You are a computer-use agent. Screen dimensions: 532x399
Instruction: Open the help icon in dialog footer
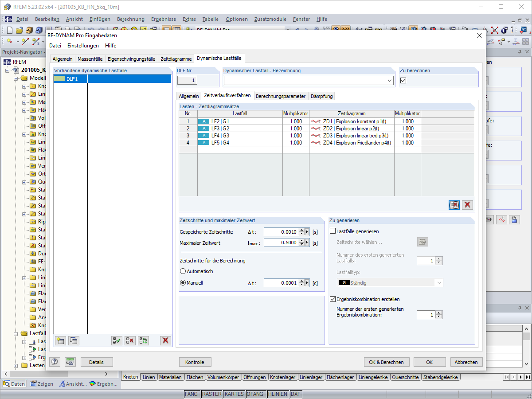tap(55, 362)
